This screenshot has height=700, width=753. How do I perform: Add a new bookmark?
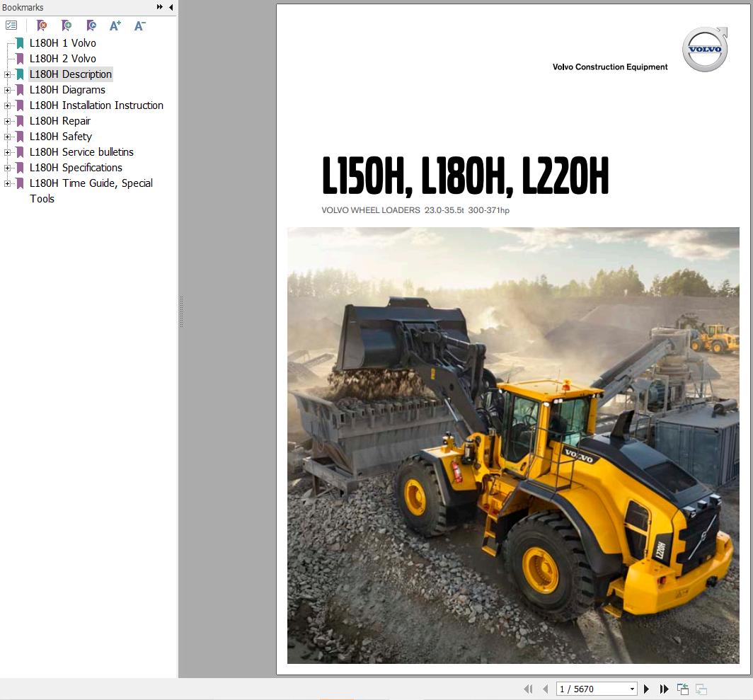[67, 25]
